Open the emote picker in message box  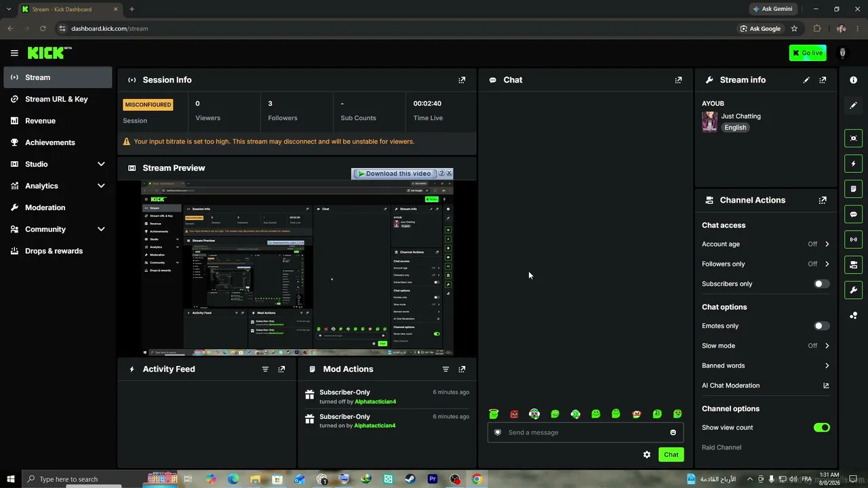click(673, 432)
